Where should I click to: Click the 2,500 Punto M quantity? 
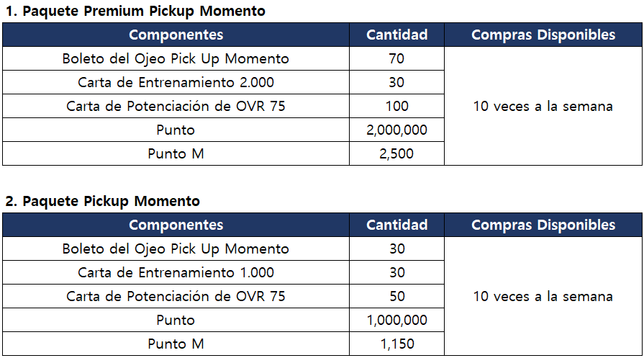click(x=396, y=153)
